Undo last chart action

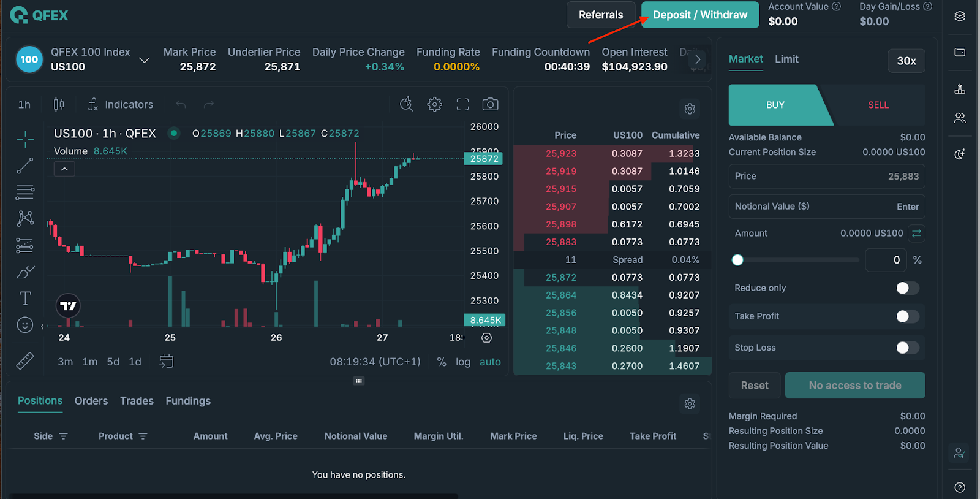[x=181, y=104]
